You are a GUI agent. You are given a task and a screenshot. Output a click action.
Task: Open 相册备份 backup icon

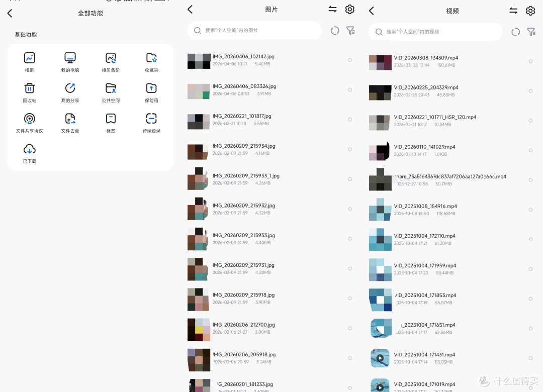coord(111,58)
